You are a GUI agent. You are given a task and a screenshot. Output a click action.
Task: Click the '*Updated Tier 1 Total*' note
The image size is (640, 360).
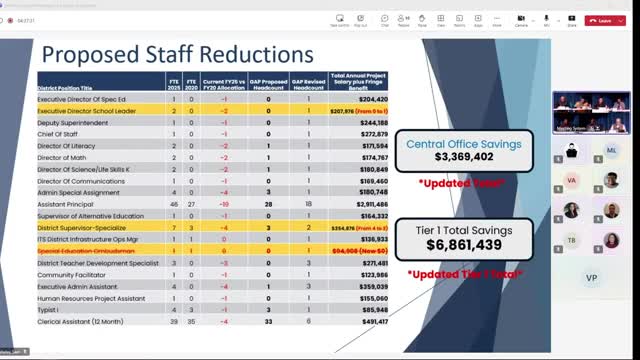465,274
